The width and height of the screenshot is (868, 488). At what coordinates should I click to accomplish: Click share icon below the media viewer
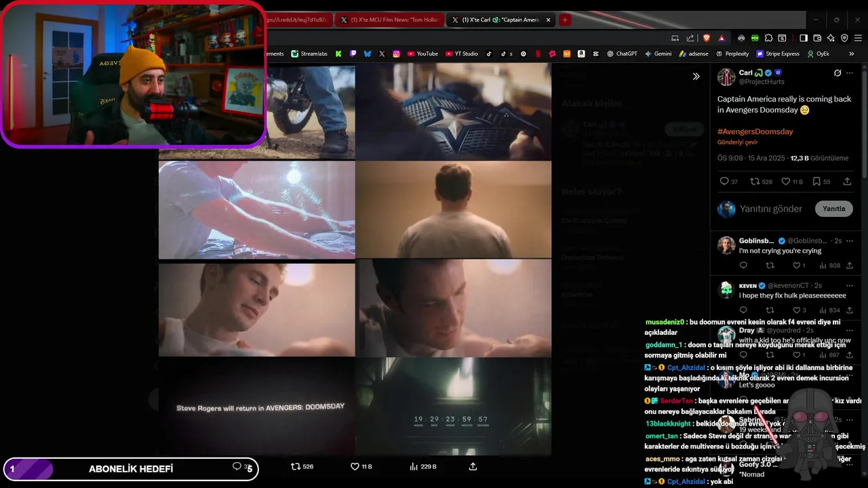click(473, 466)
